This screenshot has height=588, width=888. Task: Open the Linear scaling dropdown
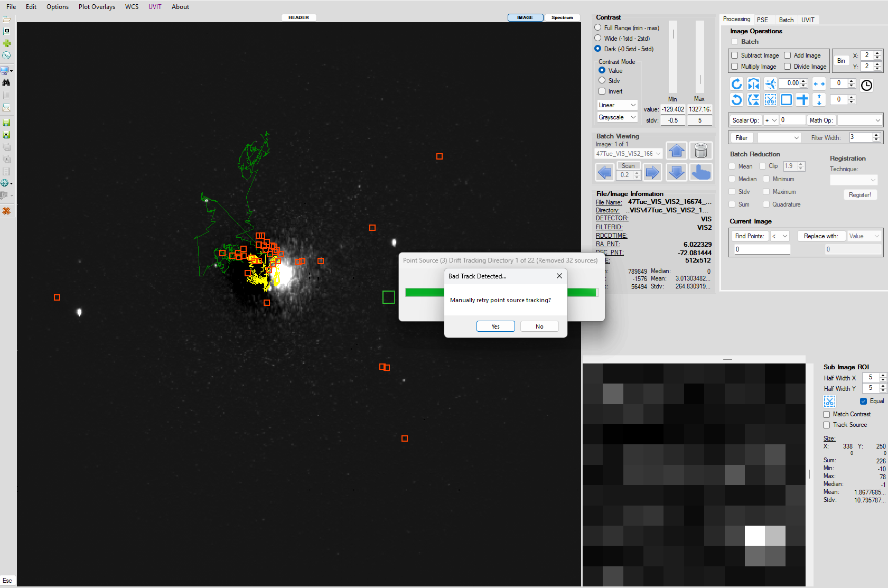click(x=617, y=105)
